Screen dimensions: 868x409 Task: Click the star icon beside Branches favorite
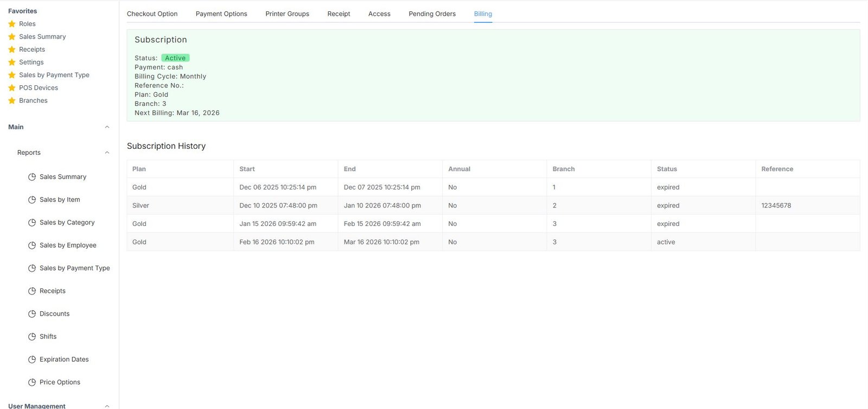click(x=12, y=100)
